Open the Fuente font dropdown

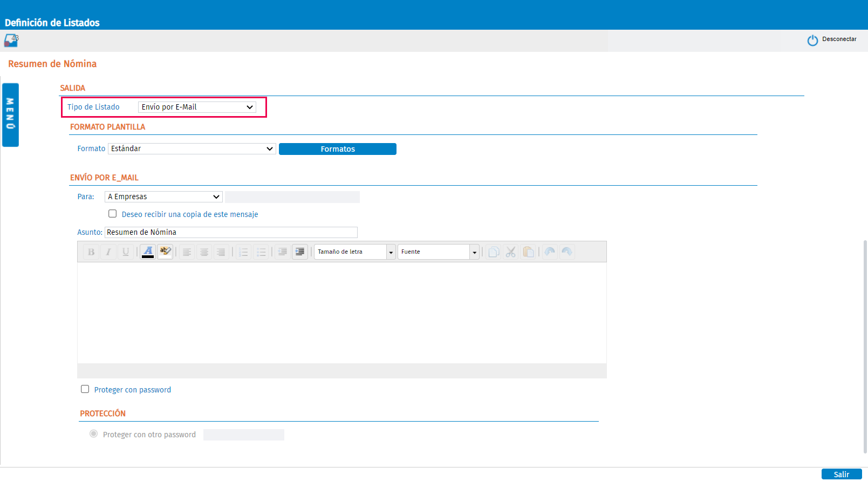coord(439,252)
